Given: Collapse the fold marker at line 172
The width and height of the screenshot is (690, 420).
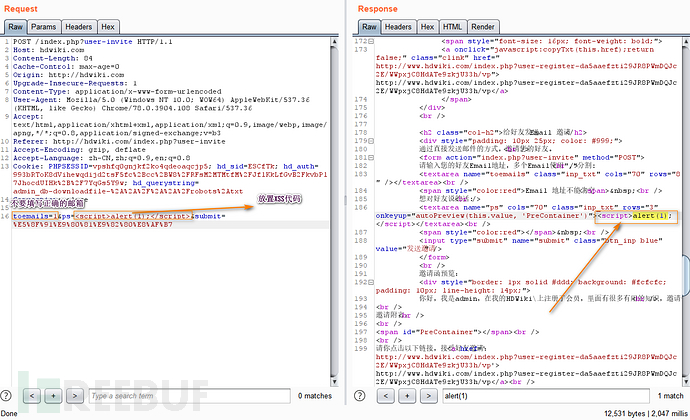Looking at the screenshot, I should pyautogui.click(x=371, y=41).
